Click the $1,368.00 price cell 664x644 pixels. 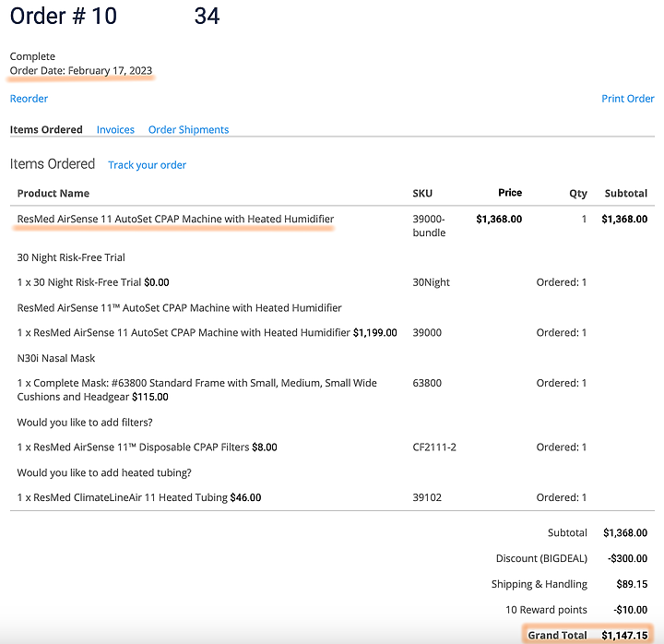pyautogui.click(x=499, y=219)
